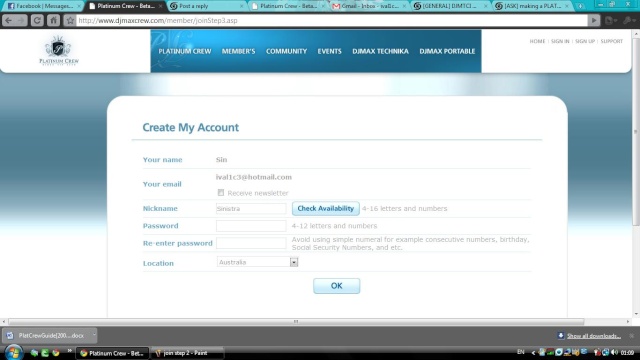
Task: Click the volume icon in system tray
Action: (x=615, y=352)
